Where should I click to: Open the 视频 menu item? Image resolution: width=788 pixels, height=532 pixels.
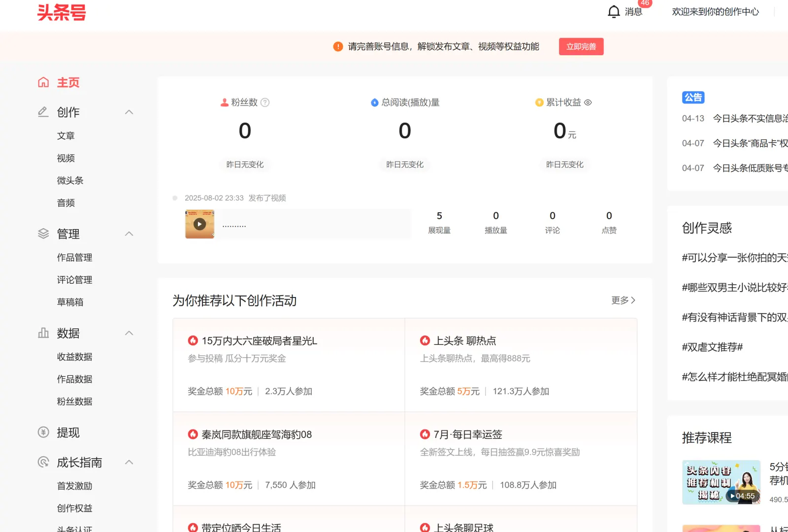(66, 158)
